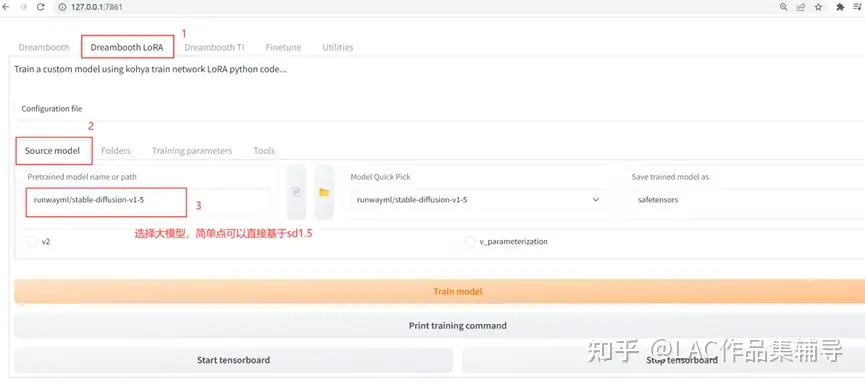Screen dimensions: 865x385
Task: Click the 'Model Quick Pick' label
Action: coord(381,177)
